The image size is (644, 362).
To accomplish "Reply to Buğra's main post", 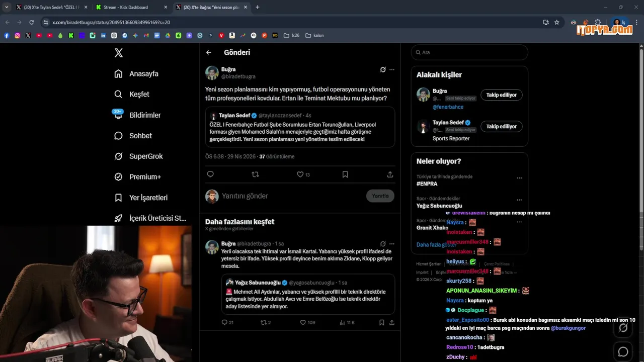I will (x=210, y=174).
